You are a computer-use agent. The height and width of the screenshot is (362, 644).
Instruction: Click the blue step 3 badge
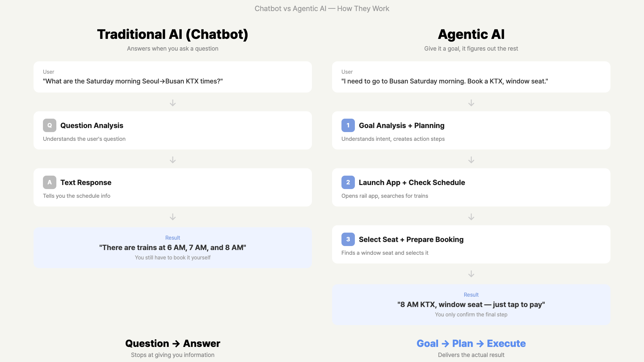click(348, 239)
